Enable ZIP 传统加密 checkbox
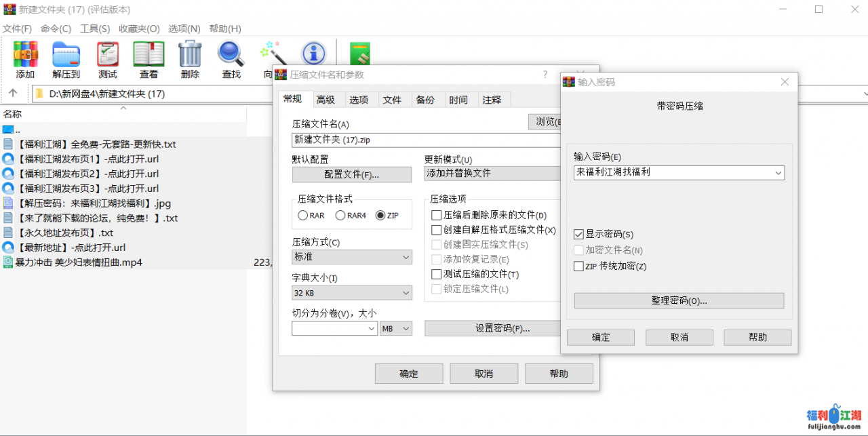 coord(578,266)
